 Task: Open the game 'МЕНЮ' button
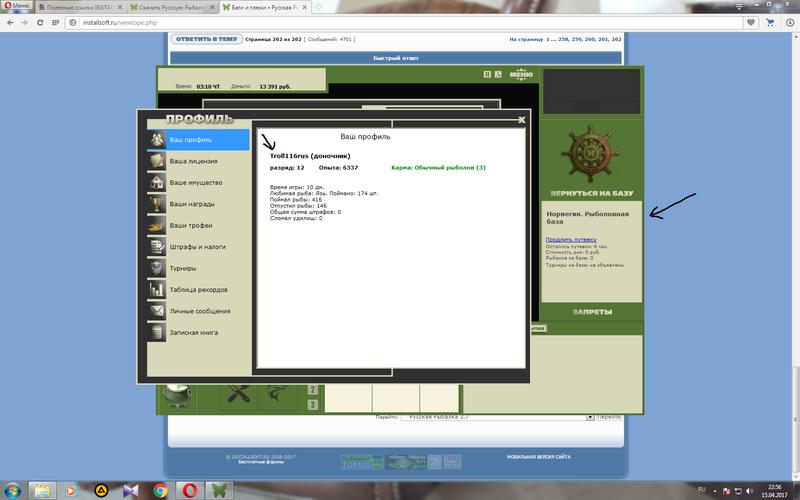521,74
